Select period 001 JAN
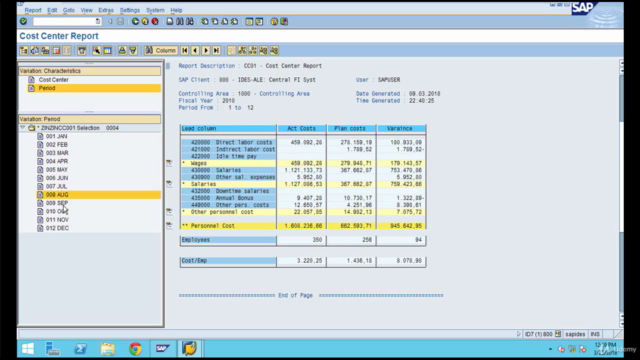Image resolution: width=640 pixels, height=360 pixels. tap(56, 136)
